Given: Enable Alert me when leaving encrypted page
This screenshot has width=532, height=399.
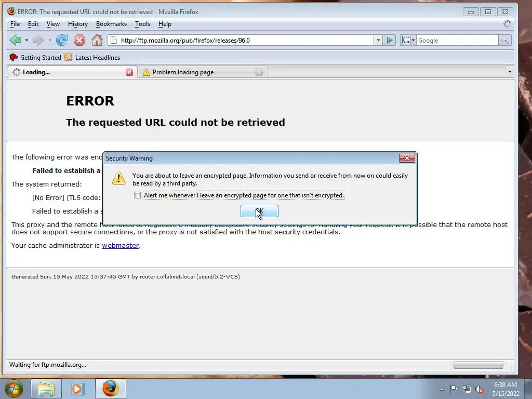Looking at the screenshot, I should (137, 195).
